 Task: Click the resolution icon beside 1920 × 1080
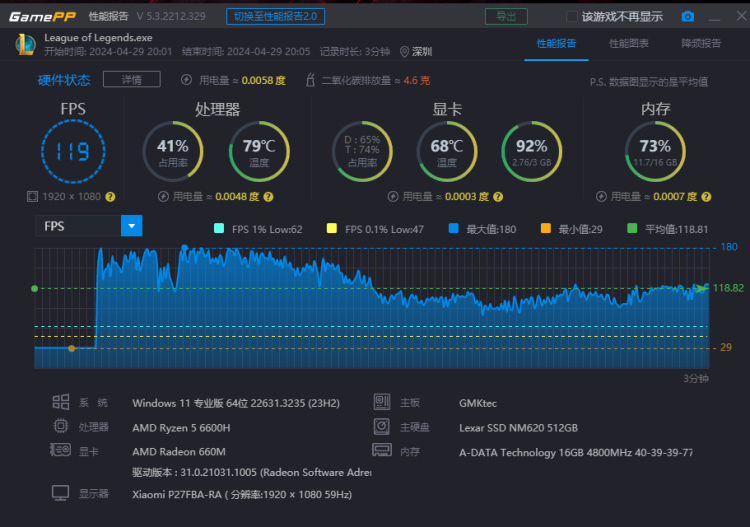coord(32,197)
